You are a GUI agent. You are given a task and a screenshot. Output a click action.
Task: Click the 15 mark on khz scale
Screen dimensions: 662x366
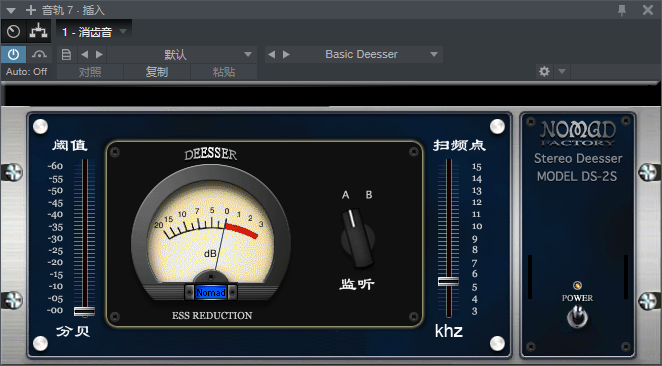click(477, 167)
